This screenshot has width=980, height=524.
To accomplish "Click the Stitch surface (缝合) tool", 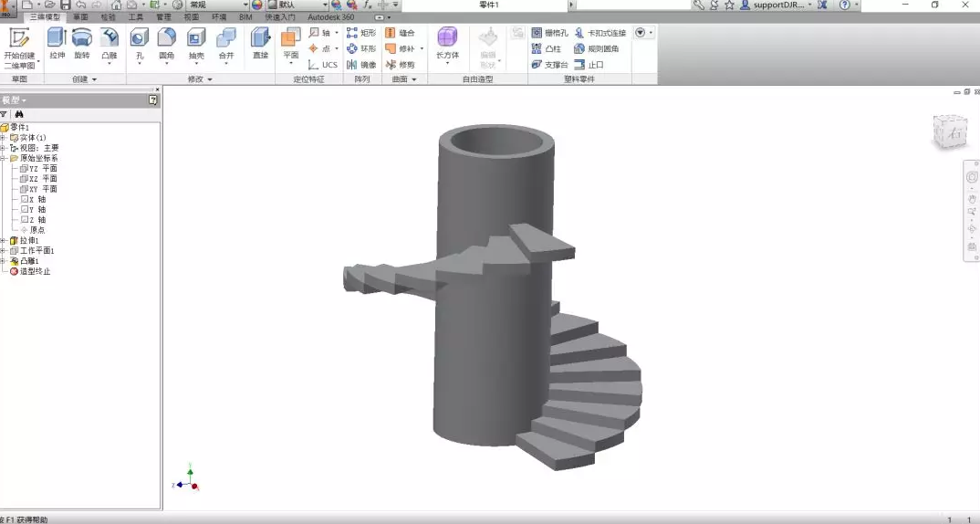I will [x=400, y=33].
